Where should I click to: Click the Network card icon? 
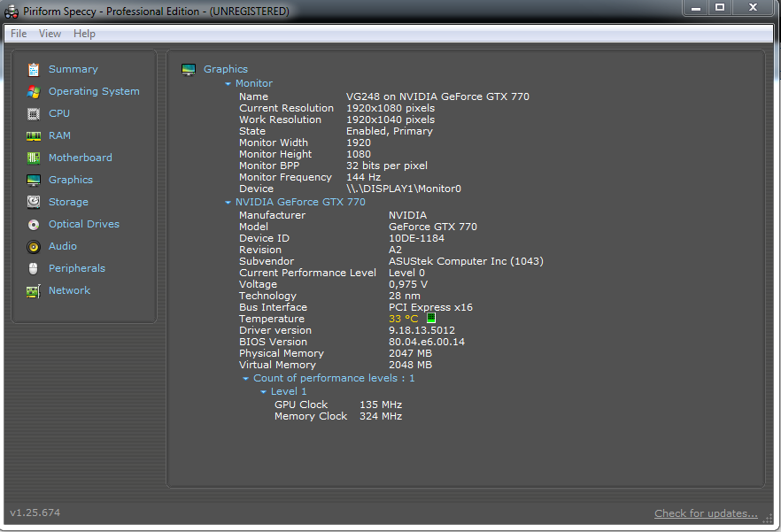pyautogui.click(x=34, y=291)
